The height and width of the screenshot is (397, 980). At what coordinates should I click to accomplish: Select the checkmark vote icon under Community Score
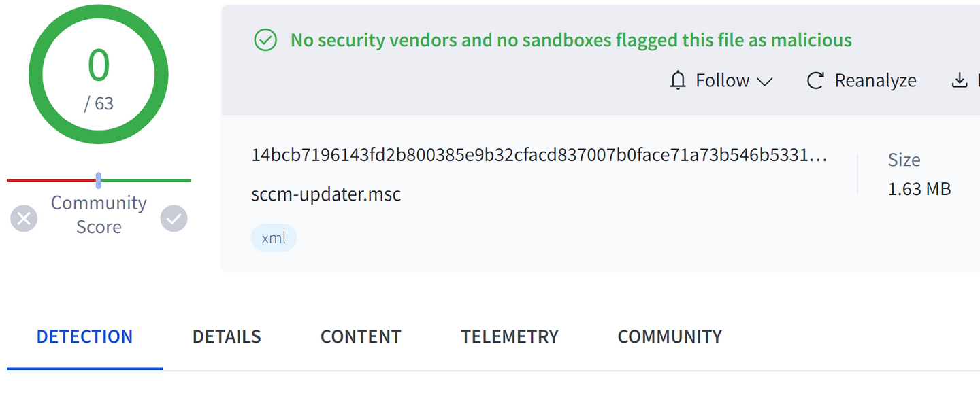174,218
